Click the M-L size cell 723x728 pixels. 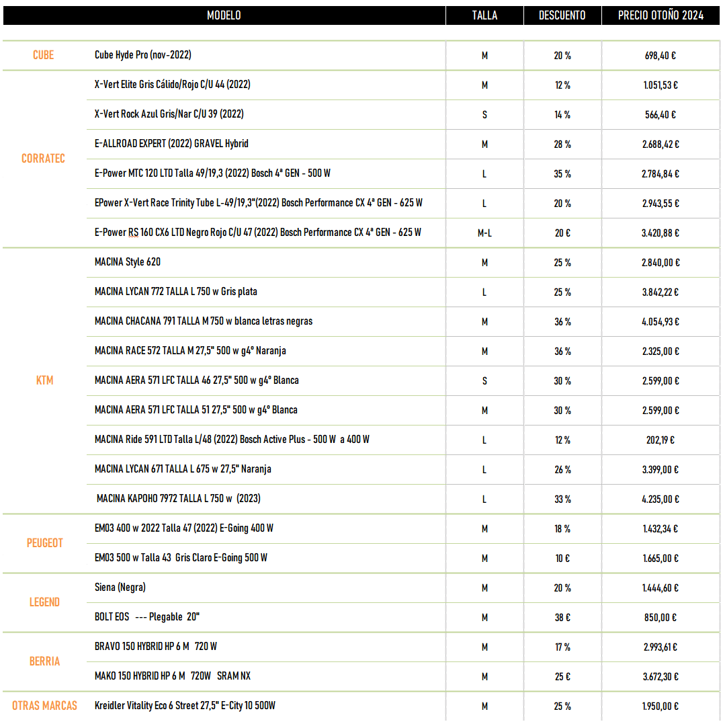[x=484, y=233]
